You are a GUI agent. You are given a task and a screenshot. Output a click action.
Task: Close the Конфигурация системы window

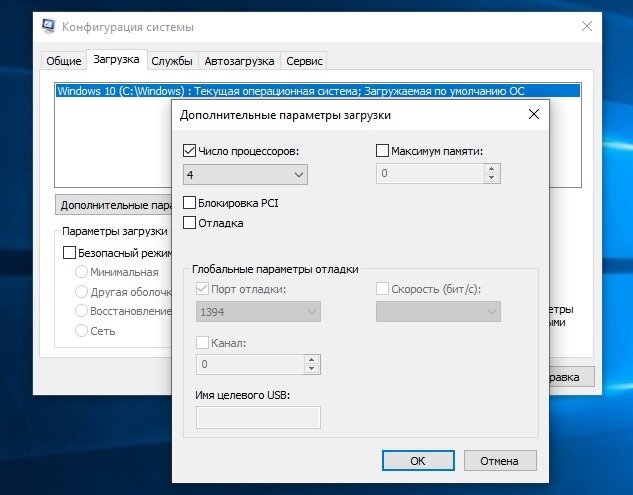(587, 27)
